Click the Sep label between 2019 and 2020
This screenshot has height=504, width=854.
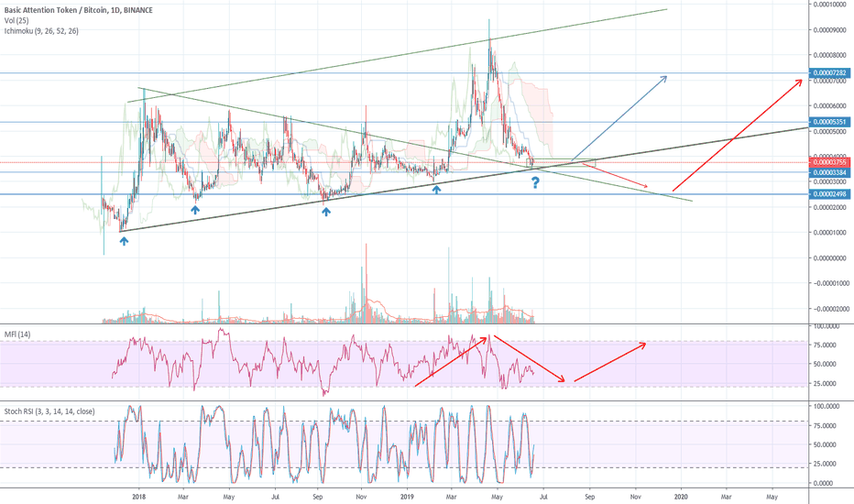point(589,497)
